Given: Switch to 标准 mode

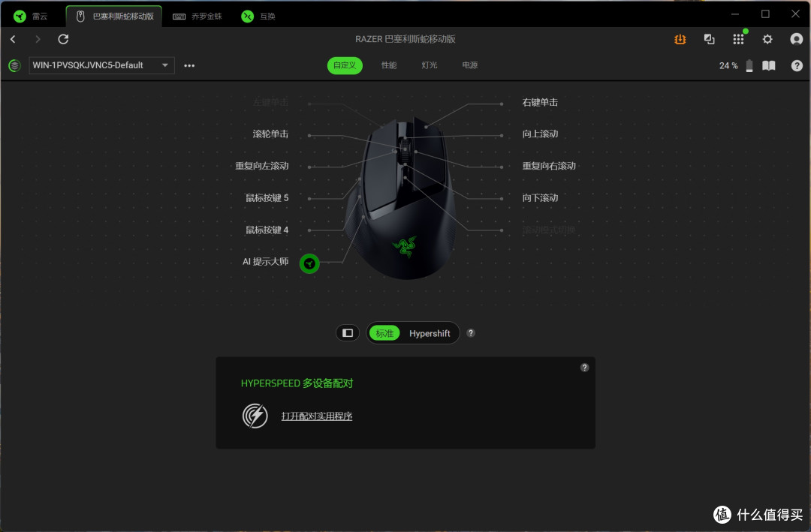Looking at the screenshot, I should click(x=384, y=333).
